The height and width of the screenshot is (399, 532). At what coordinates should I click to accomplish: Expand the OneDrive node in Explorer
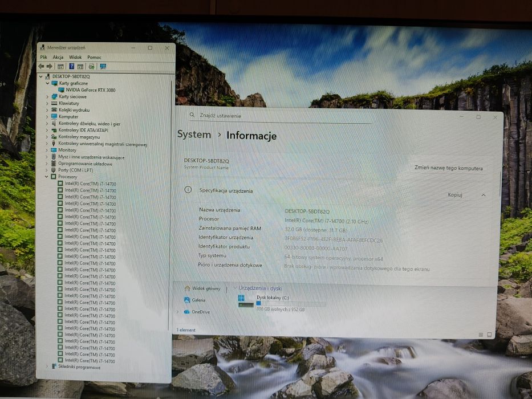(177, 312)
